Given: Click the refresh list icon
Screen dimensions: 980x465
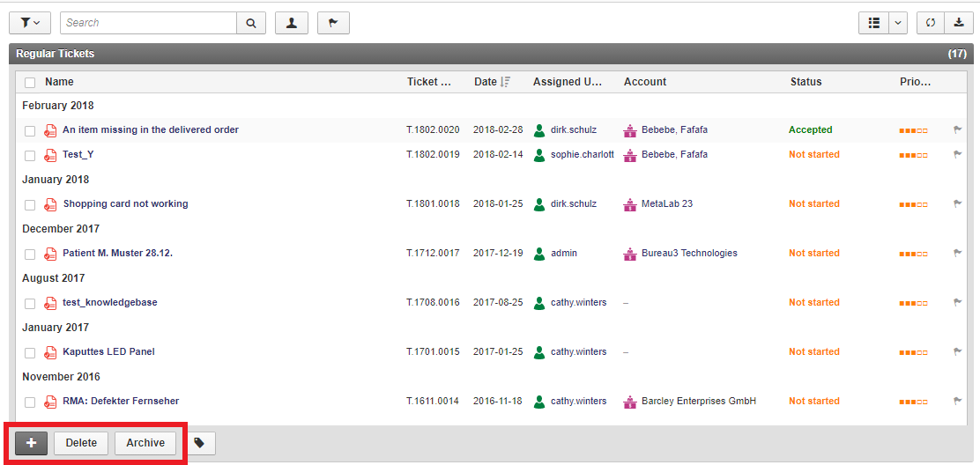Looking at the screenshot, I should [x=930, y=23].
